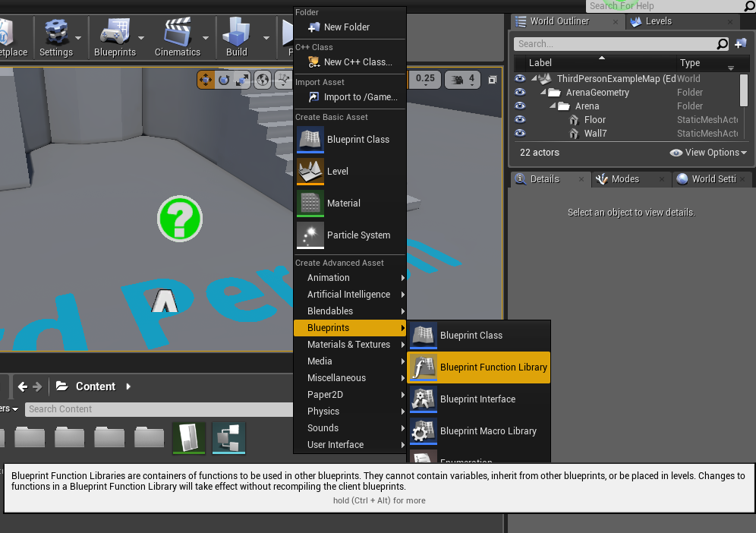
Task: Open the Cinematics clapperboard toolbar icon
Action: (x=178, y=32)
